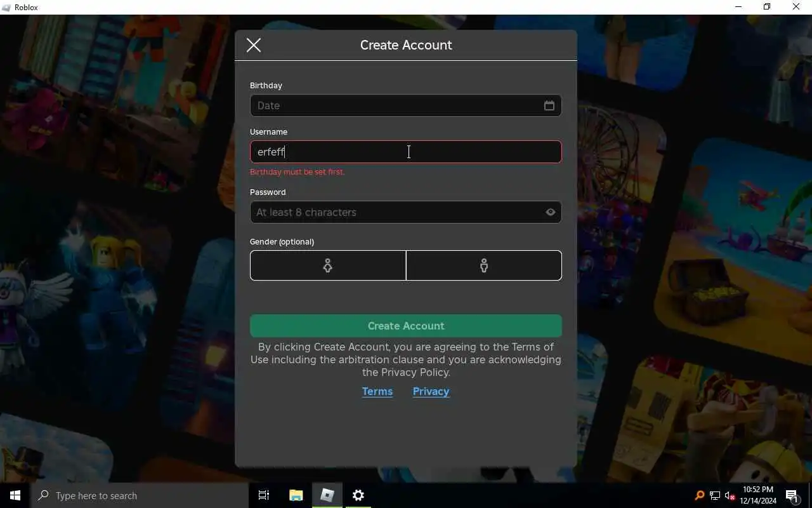Image resolution: width=812 pixels, height=508 pixels.
Task: Select the male gender option
Action: [484, 265]
